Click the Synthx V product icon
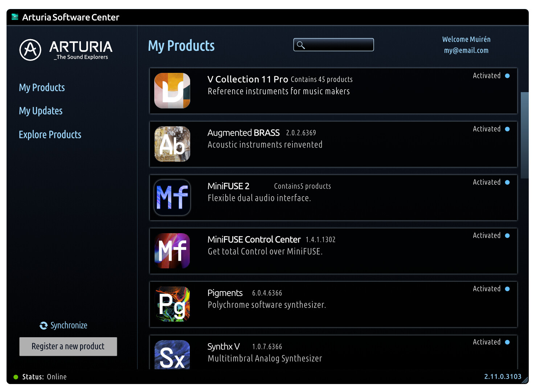 172,355
